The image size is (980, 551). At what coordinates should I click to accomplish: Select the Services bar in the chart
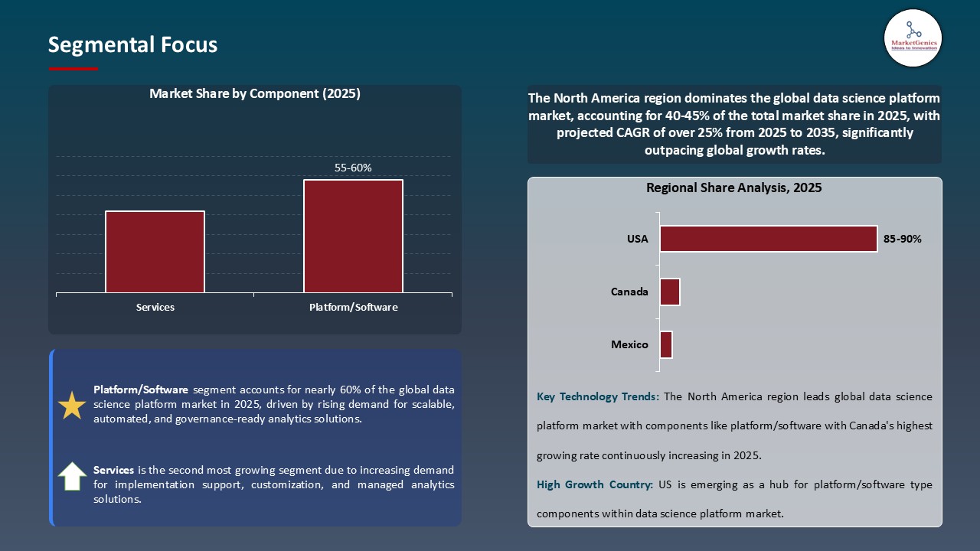(x=155, y=251)
